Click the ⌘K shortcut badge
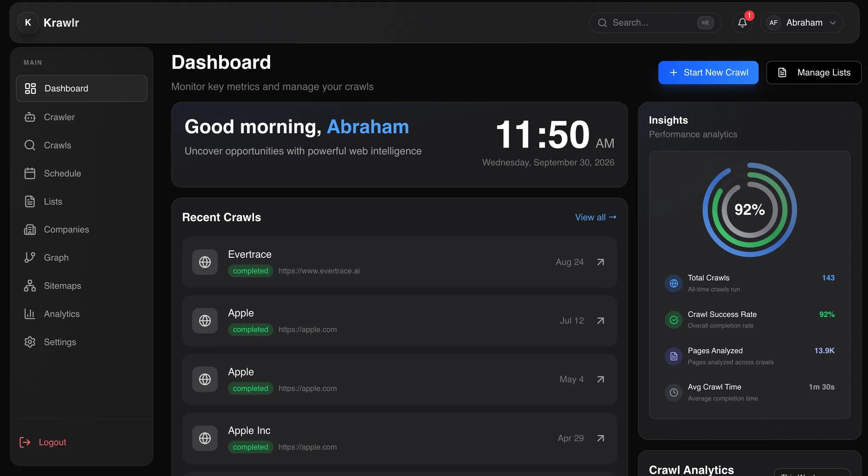Screen dimensions: 868x476 click(x=705, y=23)
